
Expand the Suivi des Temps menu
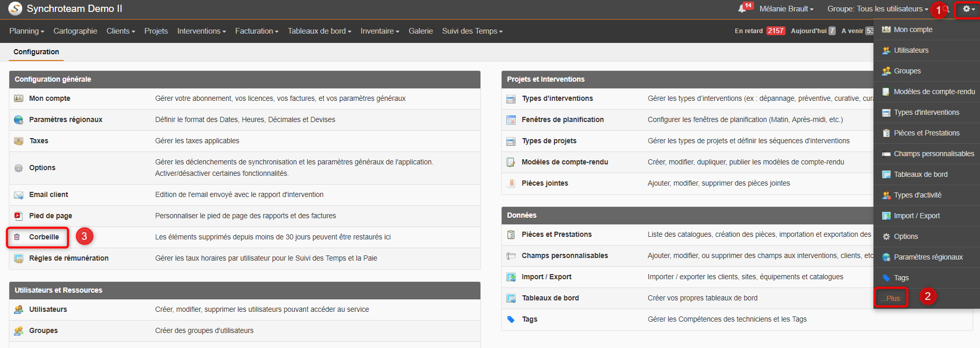[x=472, y=31]
